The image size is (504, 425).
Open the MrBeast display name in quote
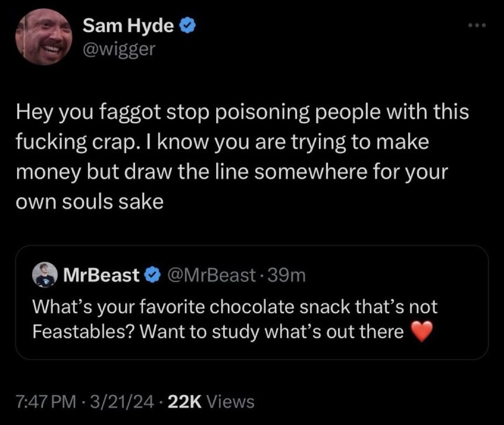pyautogui.click(x=101, y=275)
